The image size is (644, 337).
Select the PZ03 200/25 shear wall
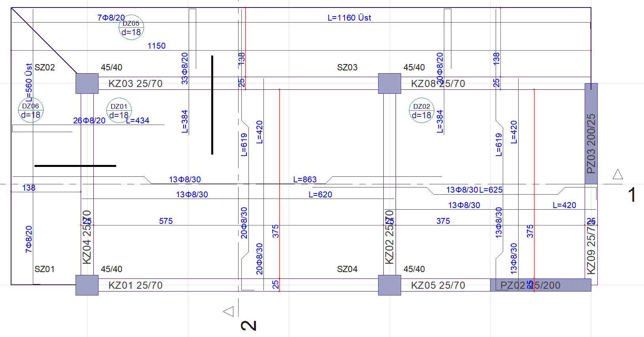(x=591, y=134)
